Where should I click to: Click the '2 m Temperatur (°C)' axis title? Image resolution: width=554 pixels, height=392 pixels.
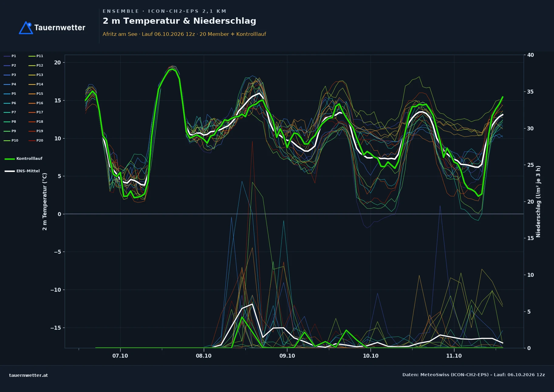45,201
